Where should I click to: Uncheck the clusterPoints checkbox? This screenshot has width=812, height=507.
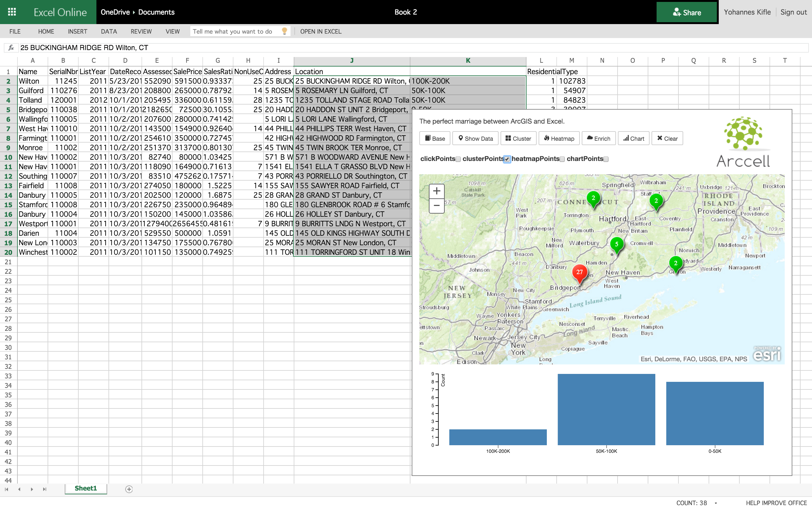507,159
